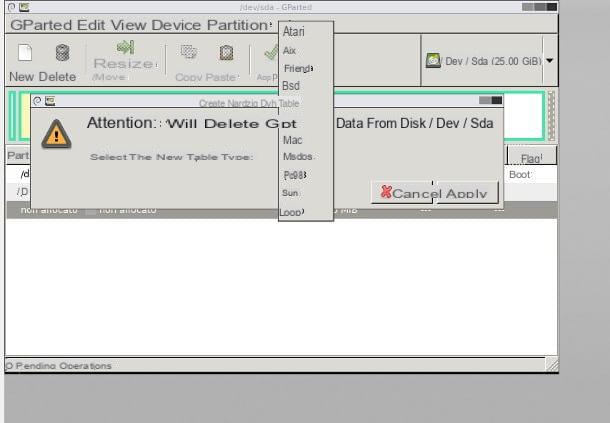
Task: Click the Boot flag cell
Action: click(520, 175)
